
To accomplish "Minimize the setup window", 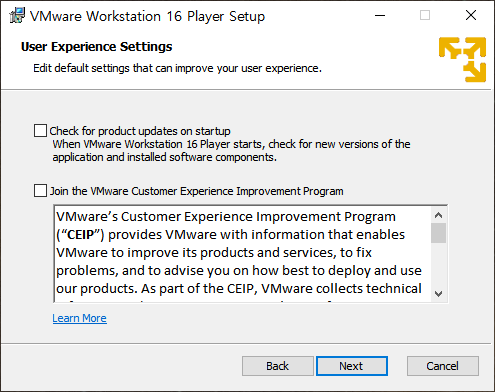I will coord(380,15).
